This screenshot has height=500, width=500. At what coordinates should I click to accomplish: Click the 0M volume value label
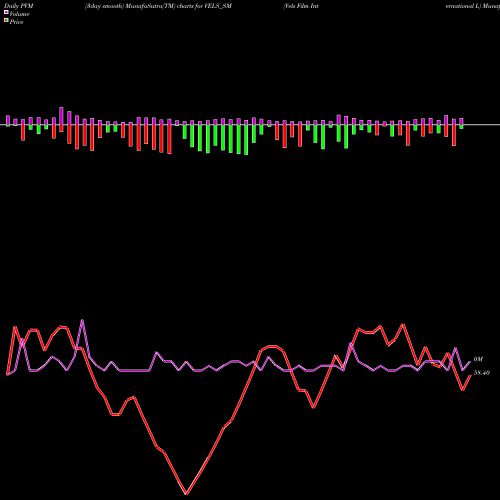pyautogui.click(x=478, y=359)
